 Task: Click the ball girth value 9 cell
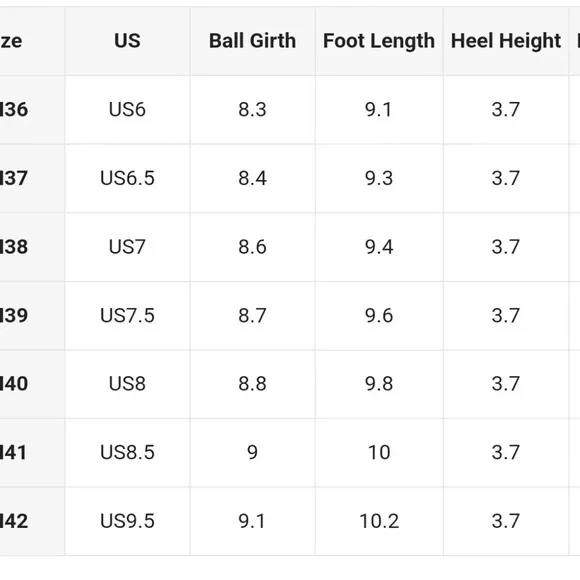(253, 452)
